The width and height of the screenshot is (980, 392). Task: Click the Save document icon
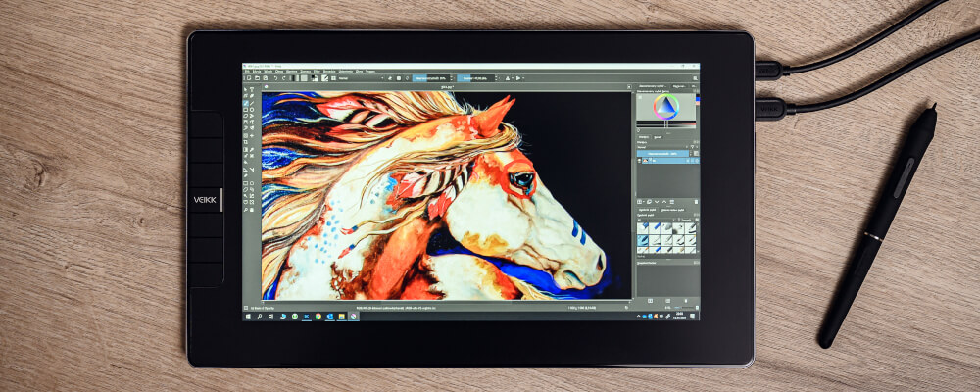[265, 78]
